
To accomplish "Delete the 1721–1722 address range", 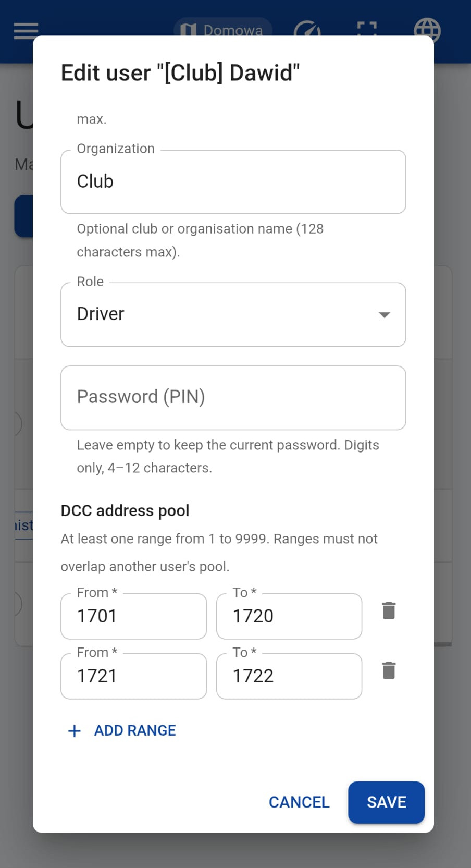I will click(x=389, y=670).
